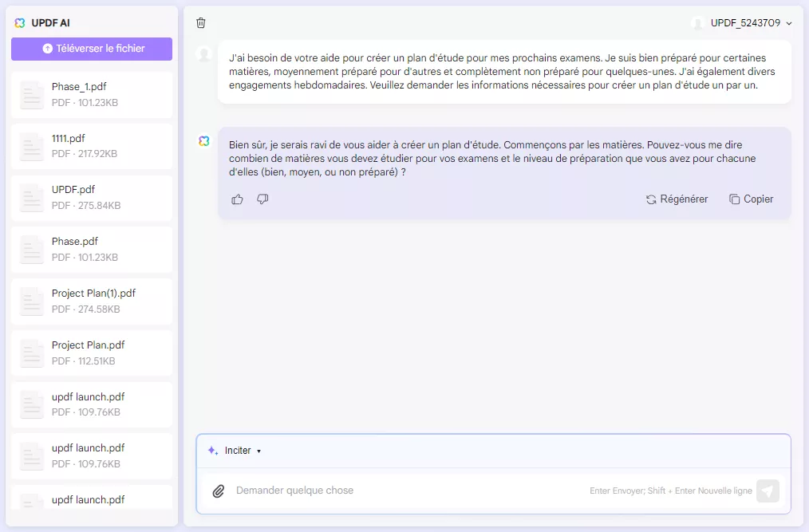The height and width of the screenshot is (532, 809).
Task: Select the Phase.pdf file name
Action: [x=75, y=241]
